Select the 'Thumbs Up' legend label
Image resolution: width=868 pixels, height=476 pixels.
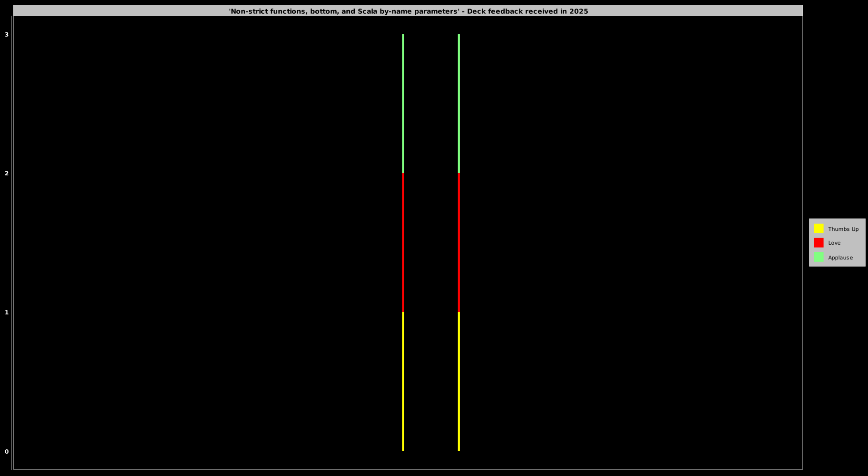click(843, 229)
